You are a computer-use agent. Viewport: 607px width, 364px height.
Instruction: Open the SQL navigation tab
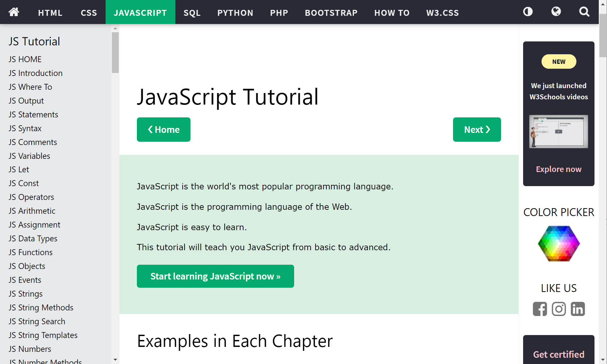[x=192, y=12]
